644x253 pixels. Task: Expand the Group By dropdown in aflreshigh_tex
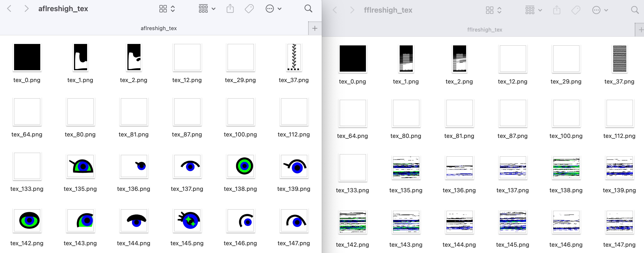coord(207,9)
